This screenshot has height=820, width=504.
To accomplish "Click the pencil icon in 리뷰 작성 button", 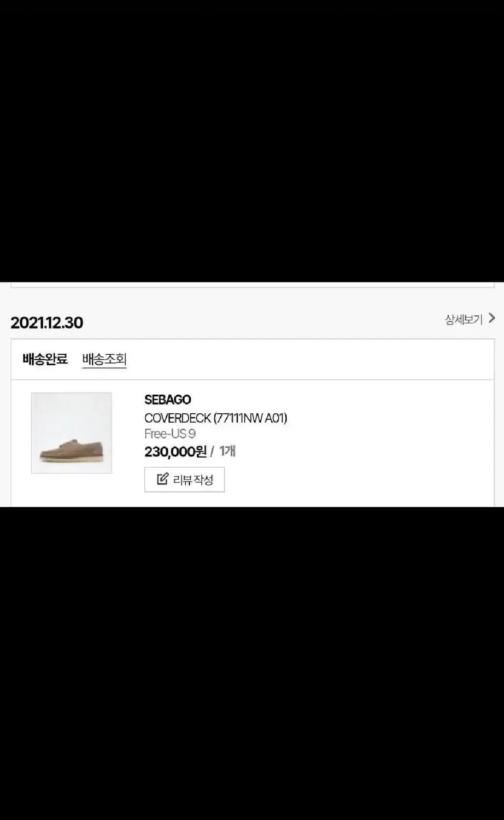I will [x=162, y=479].
